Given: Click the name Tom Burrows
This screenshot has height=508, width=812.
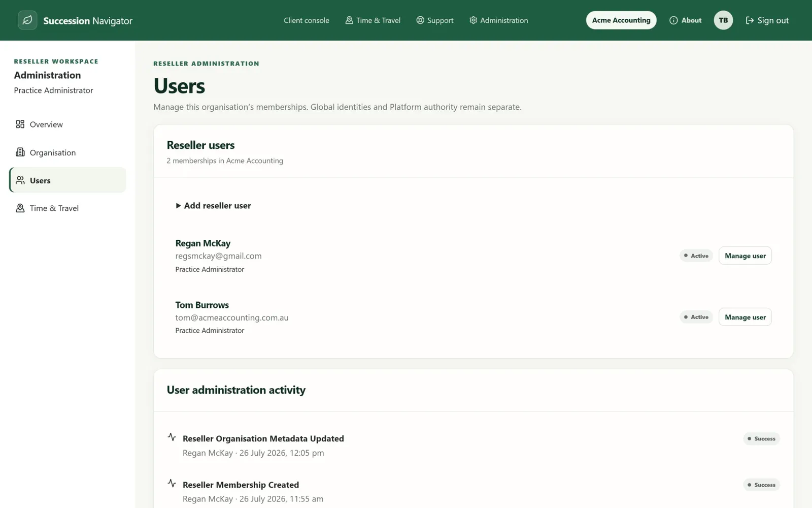Looking at the screenshot, I should [202, 305].
